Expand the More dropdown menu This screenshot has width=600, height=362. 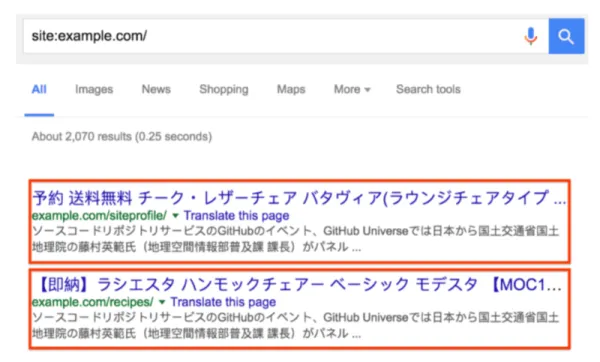(x=352, y=89)
